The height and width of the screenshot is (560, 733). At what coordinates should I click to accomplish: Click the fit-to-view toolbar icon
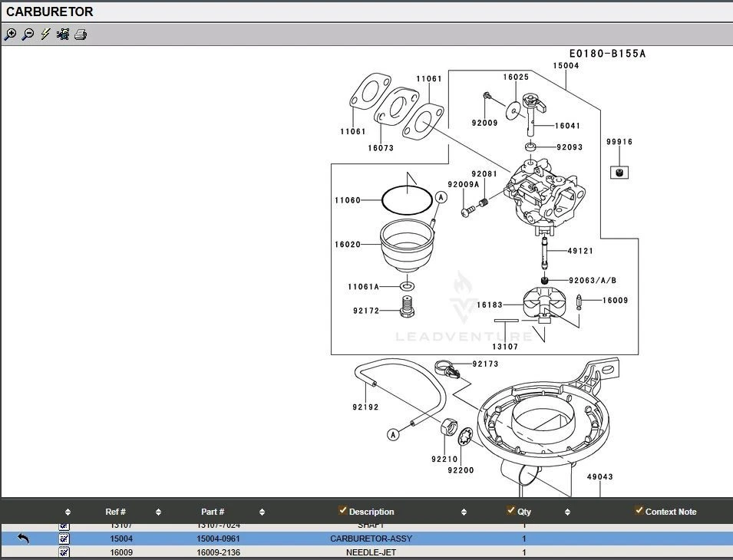(63, 34)
